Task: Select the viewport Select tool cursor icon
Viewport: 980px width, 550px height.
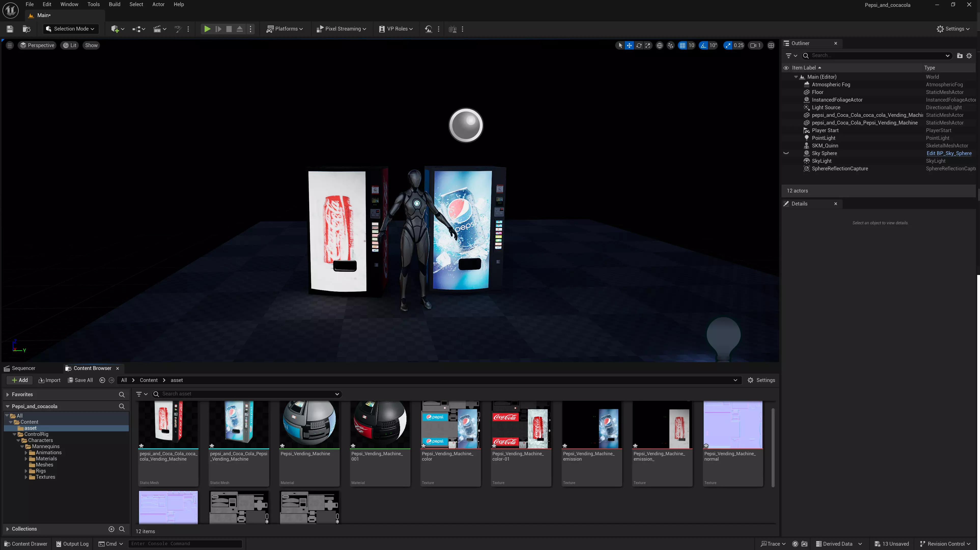Action: tap(620, 45)
